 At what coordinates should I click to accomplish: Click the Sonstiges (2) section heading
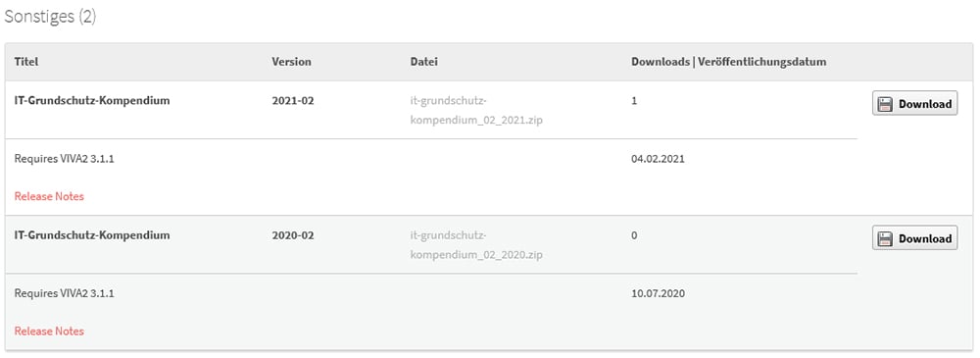[50, 17]
